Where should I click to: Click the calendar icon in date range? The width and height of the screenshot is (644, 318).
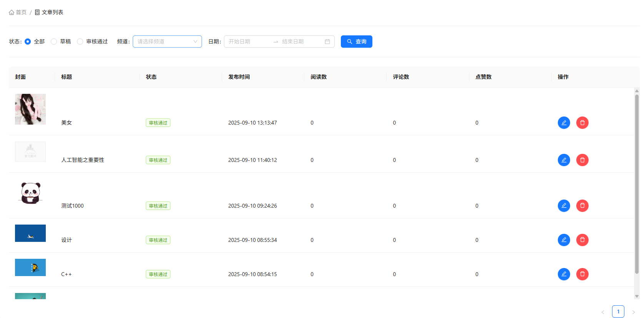point(327,42)
